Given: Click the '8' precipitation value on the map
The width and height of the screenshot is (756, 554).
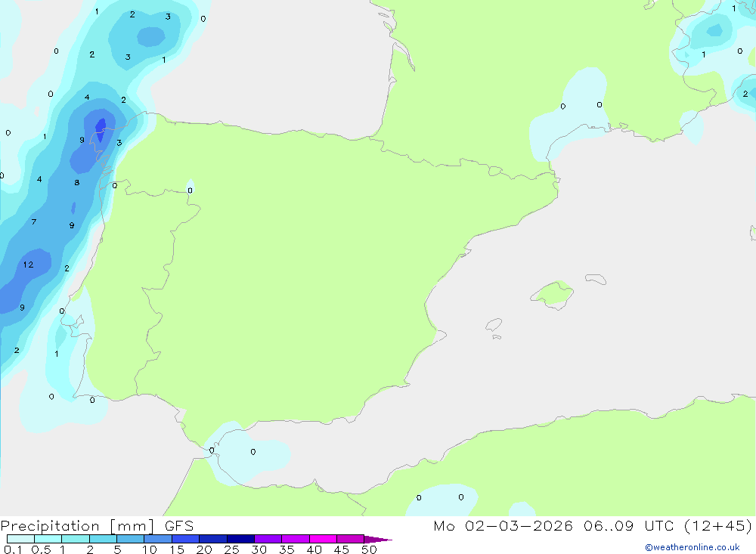Looking at the screenshot, I should (x=76, y=183).
